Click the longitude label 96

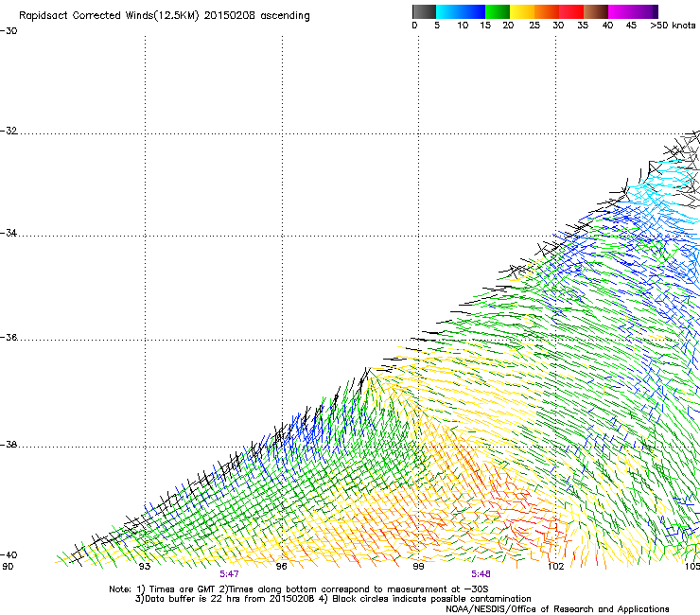point(281,567)
